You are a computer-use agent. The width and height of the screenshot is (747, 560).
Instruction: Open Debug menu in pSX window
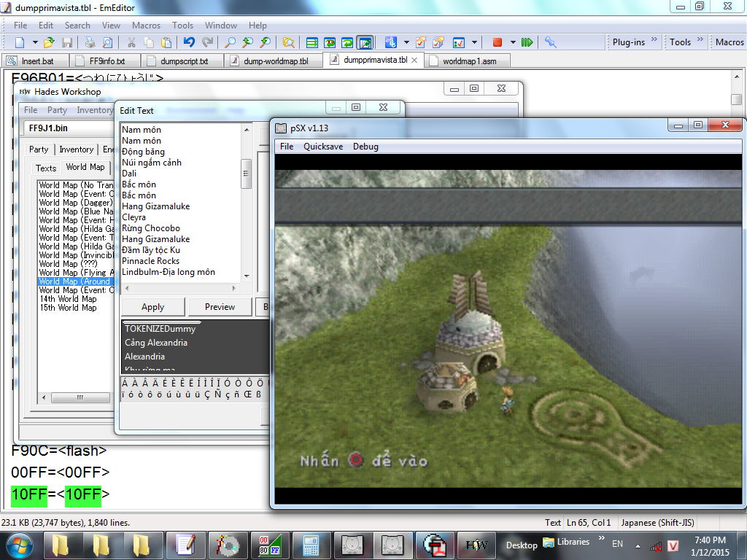coord(365,147)
